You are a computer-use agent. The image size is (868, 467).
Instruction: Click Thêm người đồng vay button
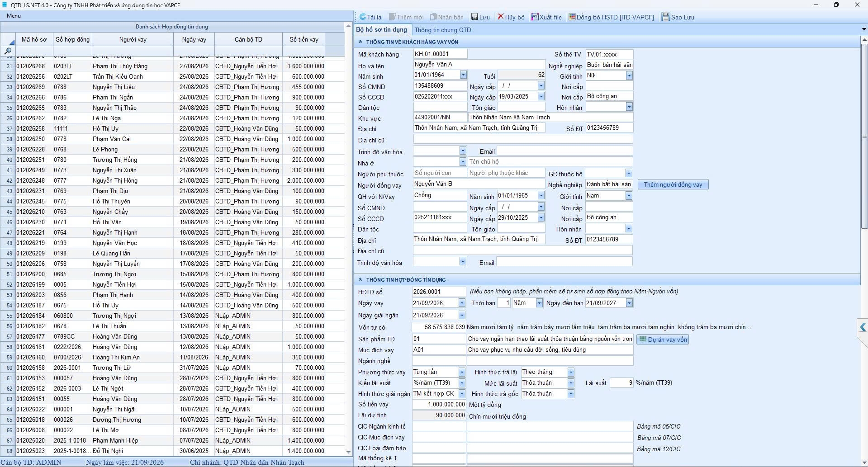coord(673,184)
